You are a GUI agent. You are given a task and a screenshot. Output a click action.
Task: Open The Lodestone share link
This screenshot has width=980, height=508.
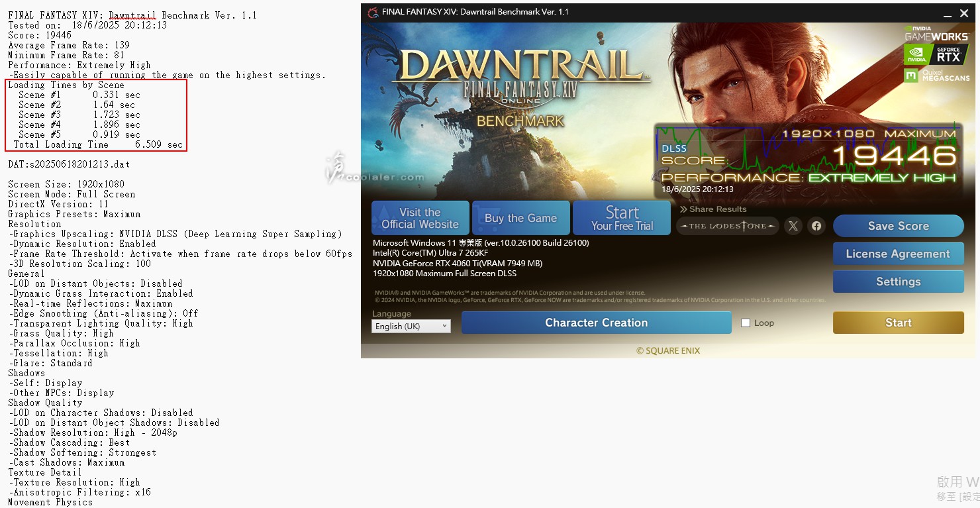pos(728,226)
